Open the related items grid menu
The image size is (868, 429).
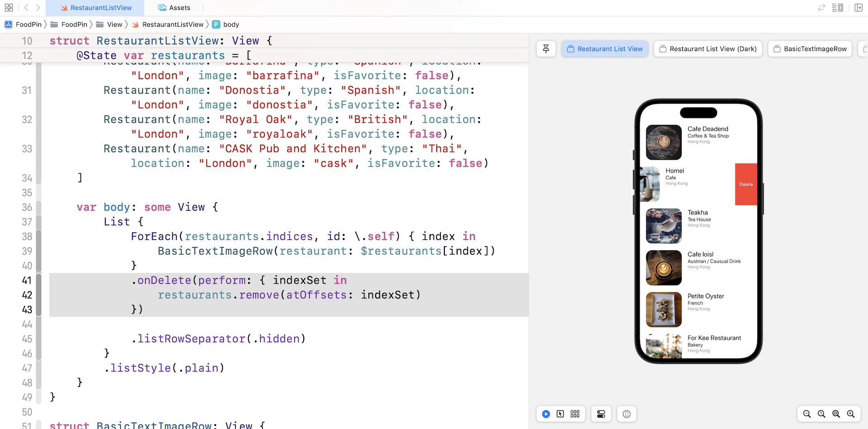[x=9, y=8]
